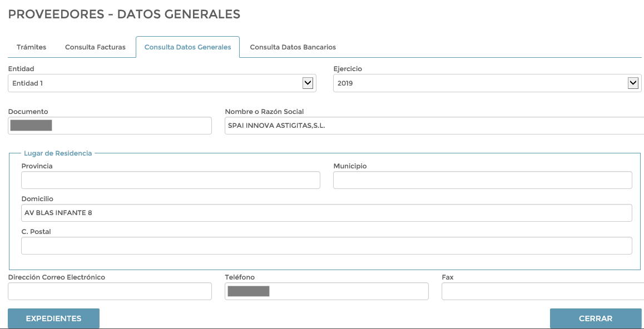This screenshot has height=329, width=644.
Task: Select the Consulta Datos Generales tab
Action: [187, 47]
